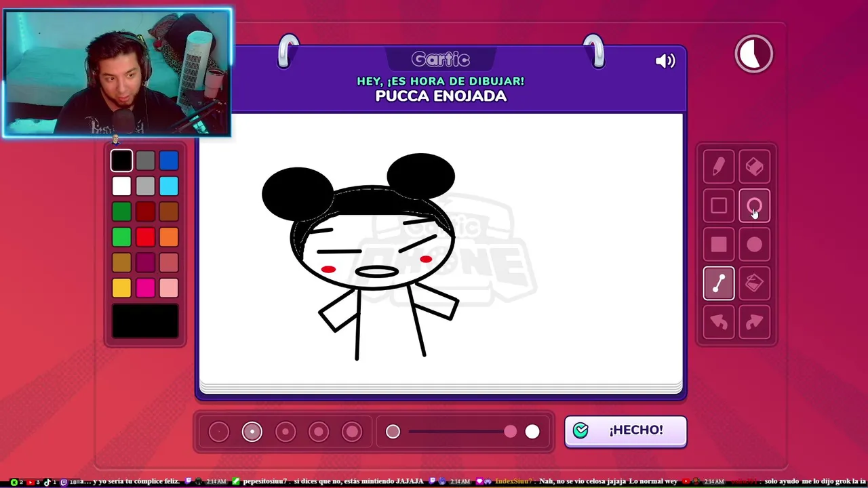Click the round countdown timer icon

[x=754, y=54]
